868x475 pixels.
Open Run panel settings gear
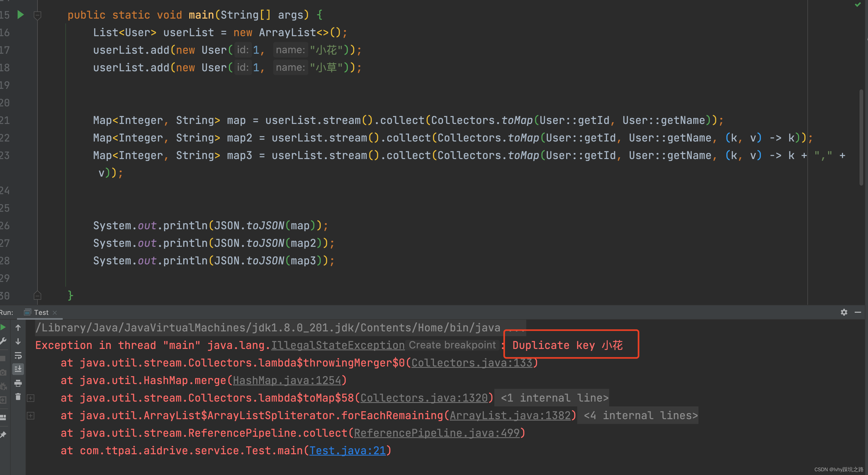[x=844, y=312]
